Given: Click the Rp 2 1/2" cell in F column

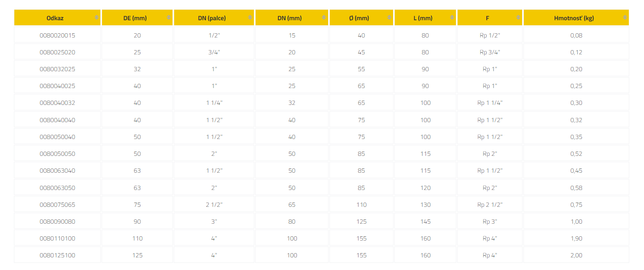Looking at the screenshot, I should coord(490,205).
